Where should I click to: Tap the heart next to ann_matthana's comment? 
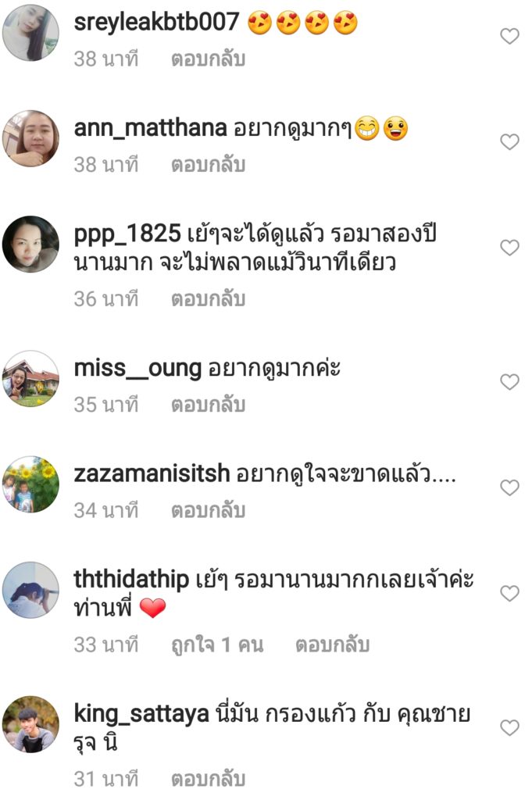click(x=509, y=142)
